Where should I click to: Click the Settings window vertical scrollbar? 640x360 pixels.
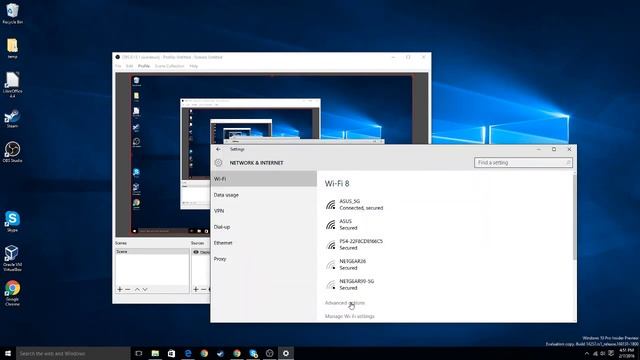point(575,216)
